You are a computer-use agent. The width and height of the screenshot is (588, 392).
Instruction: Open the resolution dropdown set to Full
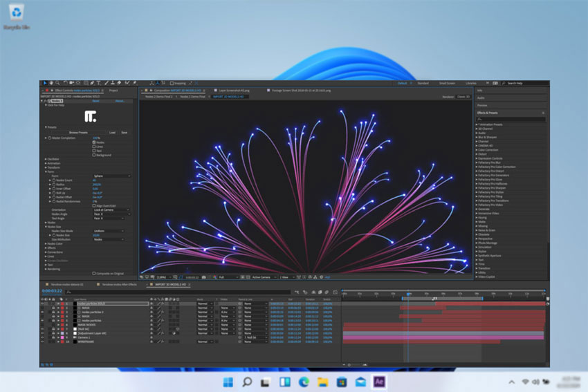pos(228,277)
